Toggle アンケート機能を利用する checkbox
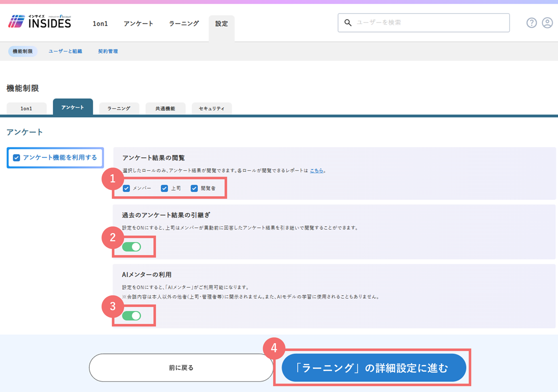This screenshot has height=392, width=558. [17, 158]
